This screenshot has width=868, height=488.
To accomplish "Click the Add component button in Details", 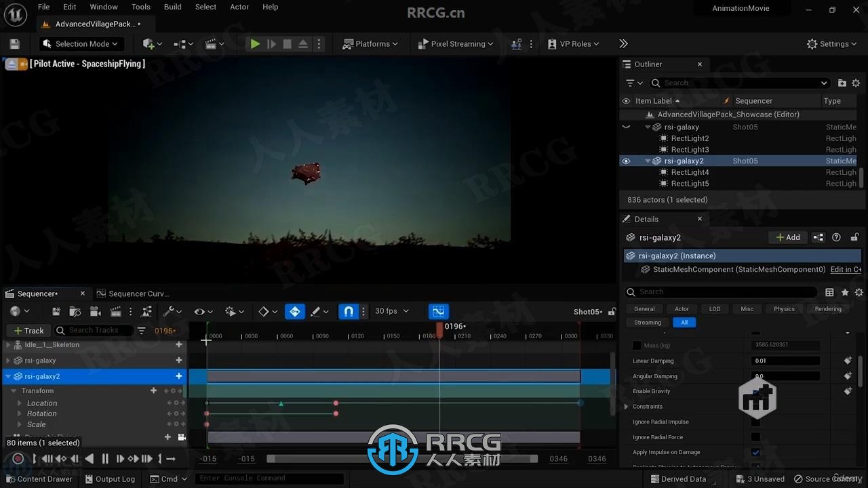I will (x=787, y=237).
